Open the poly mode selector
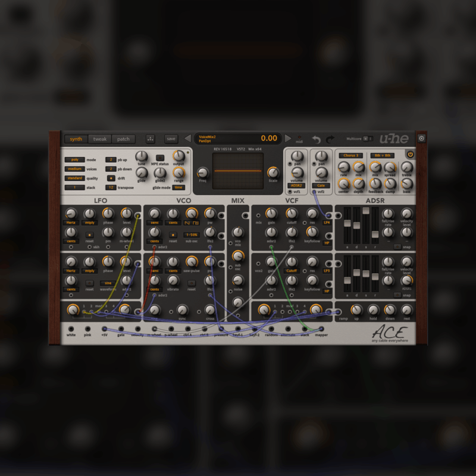 75,159
